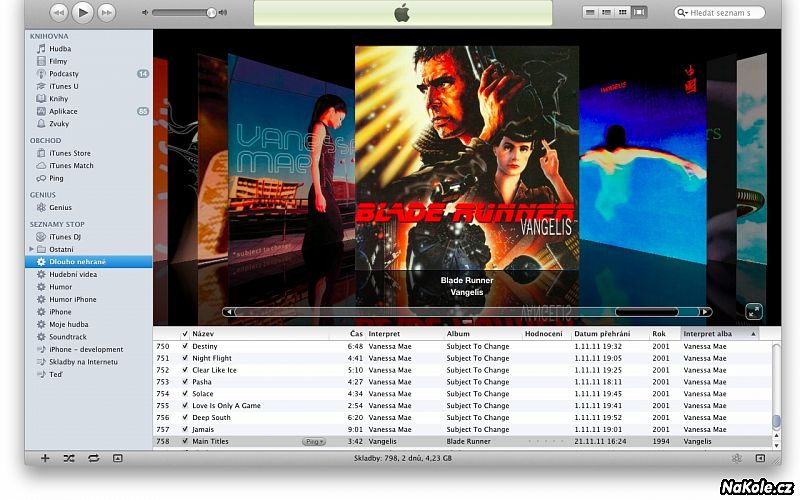Sort by Album column
The height and width of the screenshot is (500, 800).
(x=483, y=334)
